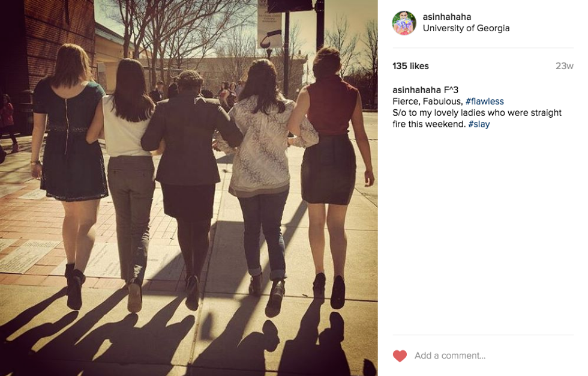Open the asinhahaha username beside the avatar
Image resolution: width=588 pixels, height=376 pixels.
(x=446, y=17)
